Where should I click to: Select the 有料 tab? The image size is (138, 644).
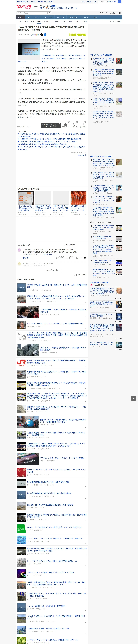click(95, 17)
